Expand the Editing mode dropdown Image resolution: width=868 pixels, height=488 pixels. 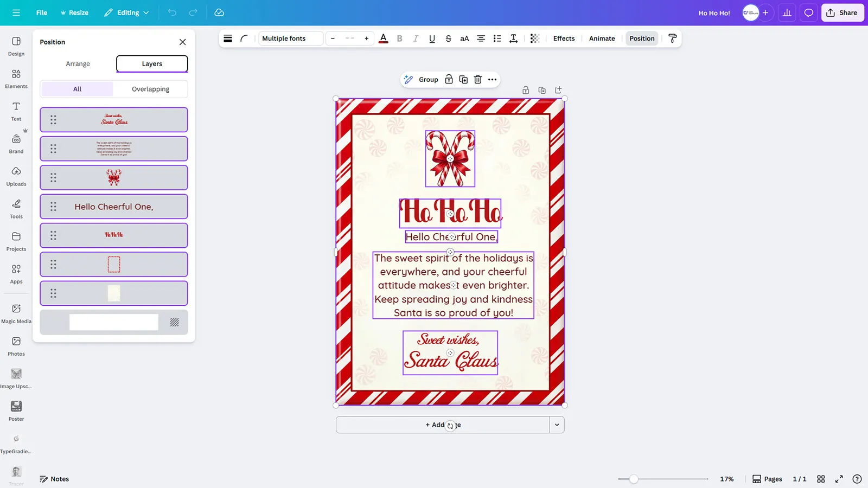[x=127, y=12]
